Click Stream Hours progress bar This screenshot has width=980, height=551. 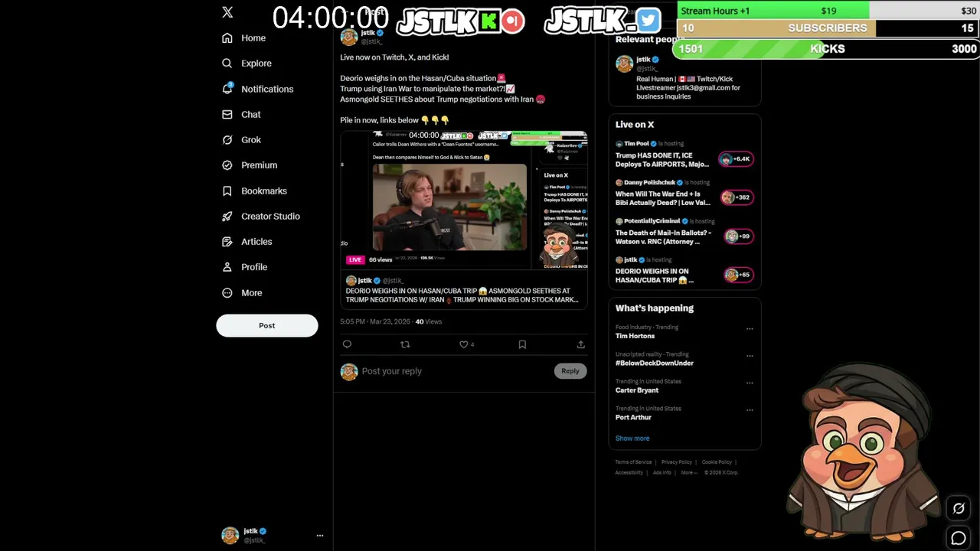828,11
